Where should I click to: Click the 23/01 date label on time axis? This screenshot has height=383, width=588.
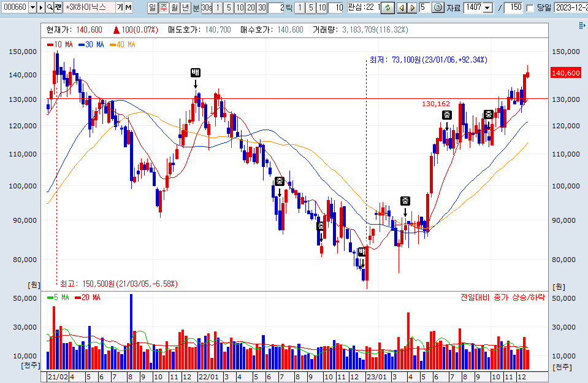[376, 377]
